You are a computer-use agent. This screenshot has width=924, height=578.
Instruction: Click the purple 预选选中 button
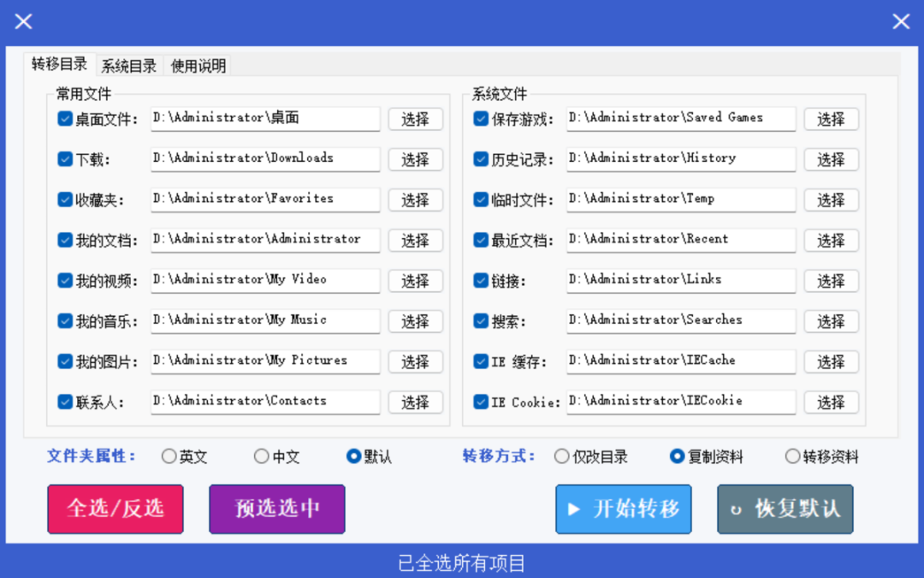point(277,509)
